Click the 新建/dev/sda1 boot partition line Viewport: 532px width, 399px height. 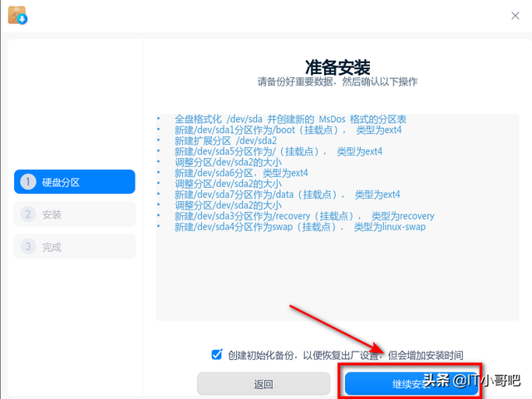coord(288,130)
